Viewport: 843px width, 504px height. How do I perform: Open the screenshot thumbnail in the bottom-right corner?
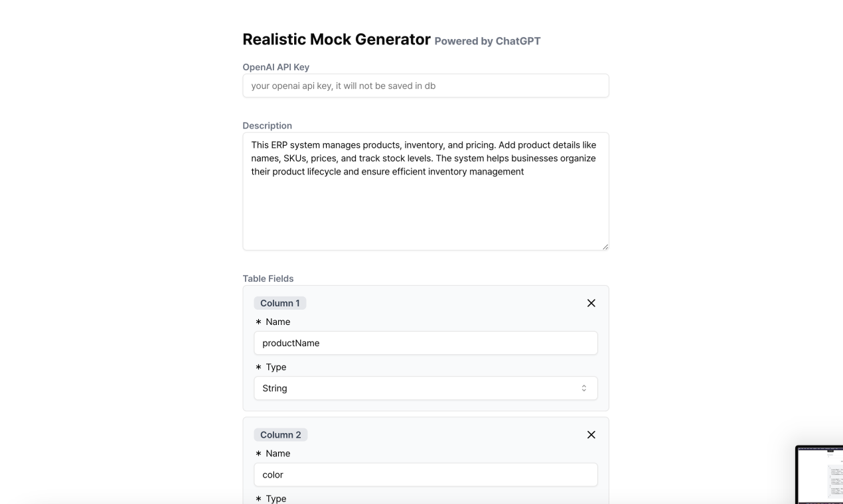click(x=820, y=475)
